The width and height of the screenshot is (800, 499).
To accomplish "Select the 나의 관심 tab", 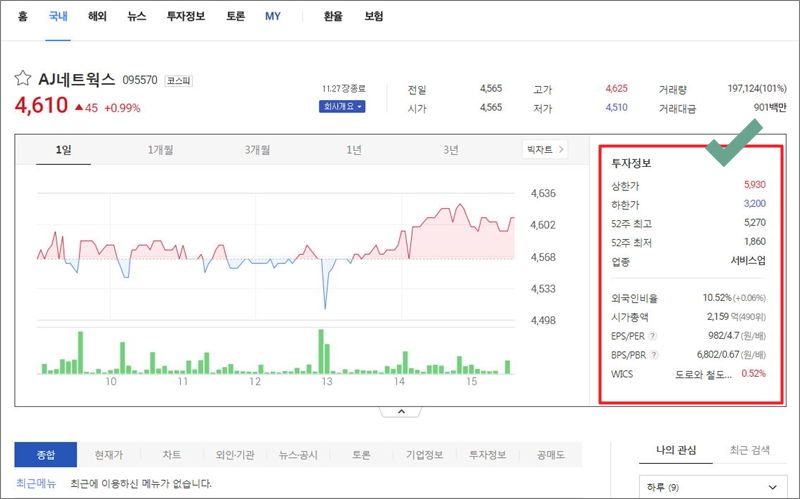I will coord(676,450).
